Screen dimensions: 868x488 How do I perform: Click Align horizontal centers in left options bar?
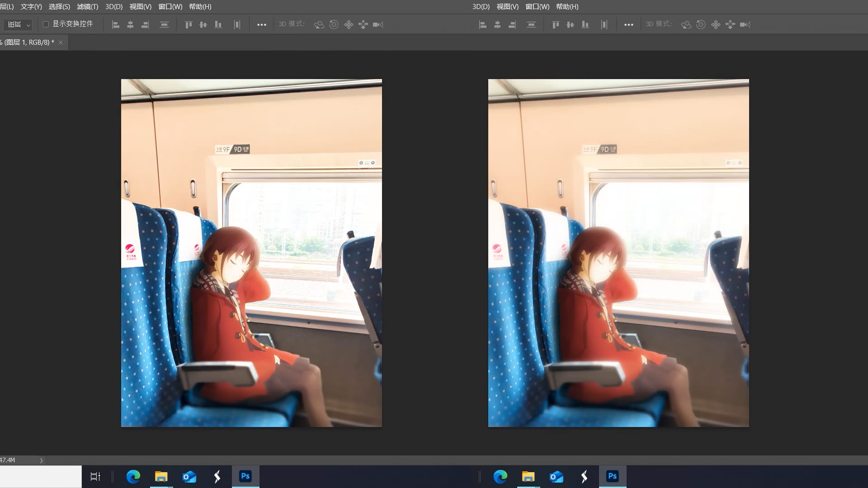click(x=130, y=25)
